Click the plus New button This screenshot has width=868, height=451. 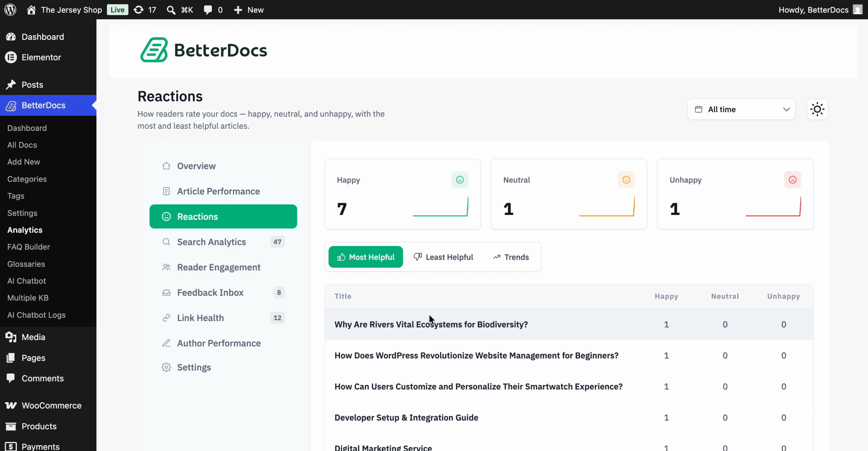(249, 10)
